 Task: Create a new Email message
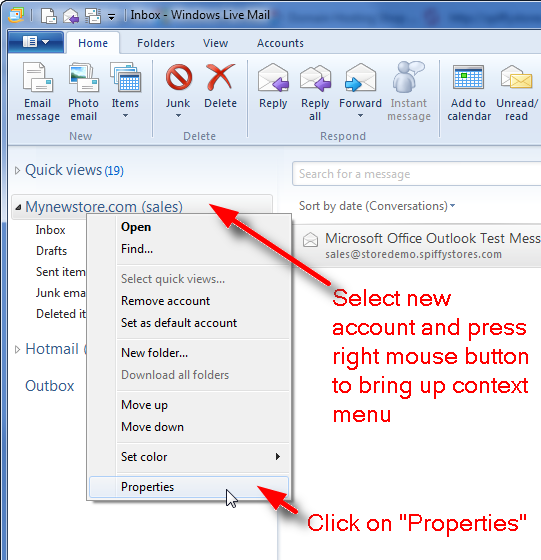pos(38,92)
